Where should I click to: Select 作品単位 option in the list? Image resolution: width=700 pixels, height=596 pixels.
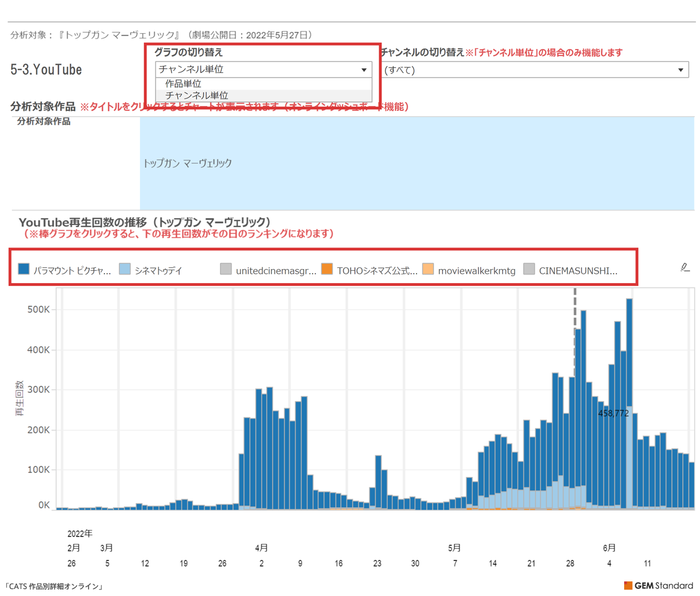pos(264,83)
